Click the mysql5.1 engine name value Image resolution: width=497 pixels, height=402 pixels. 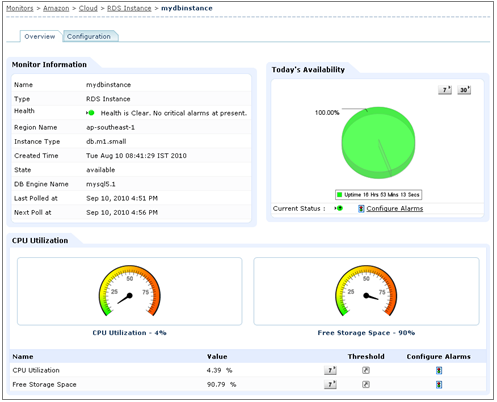point(101,184)
